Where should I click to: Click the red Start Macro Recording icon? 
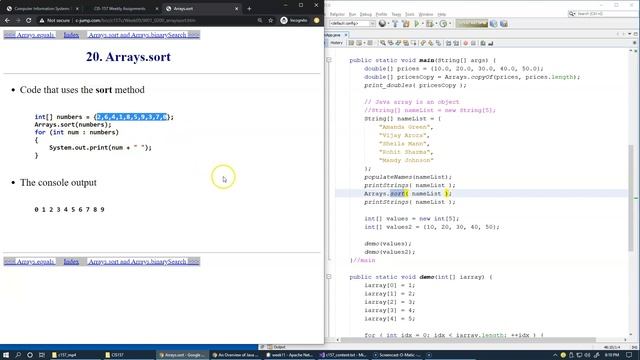coord(465,43)
